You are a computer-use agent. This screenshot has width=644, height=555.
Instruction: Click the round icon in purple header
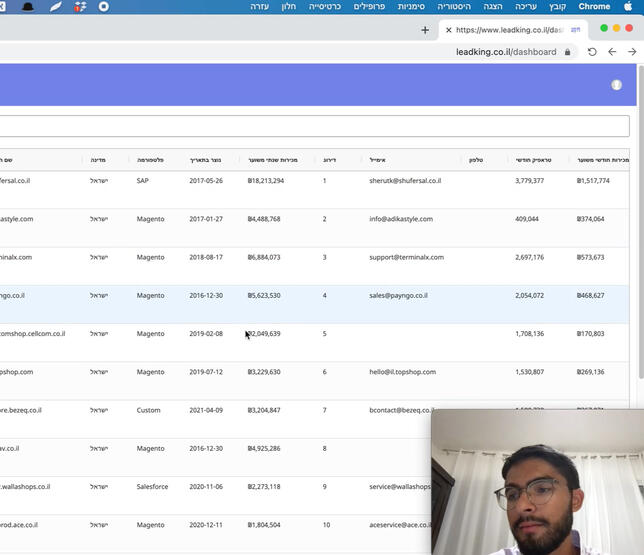point(616,85)
